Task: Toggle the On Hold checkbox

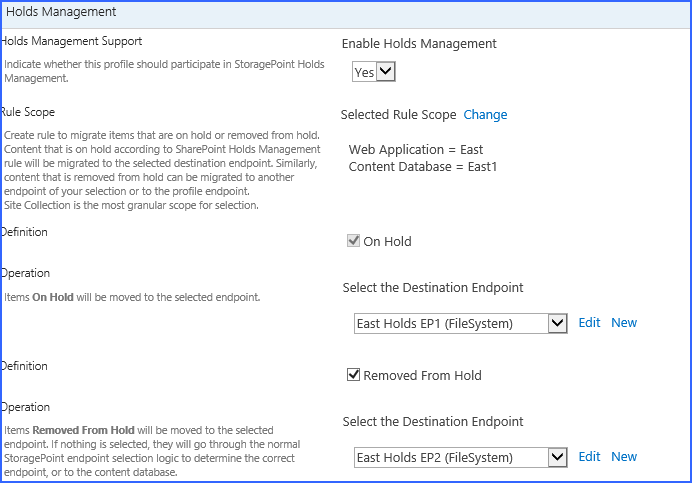Action: 353,241
